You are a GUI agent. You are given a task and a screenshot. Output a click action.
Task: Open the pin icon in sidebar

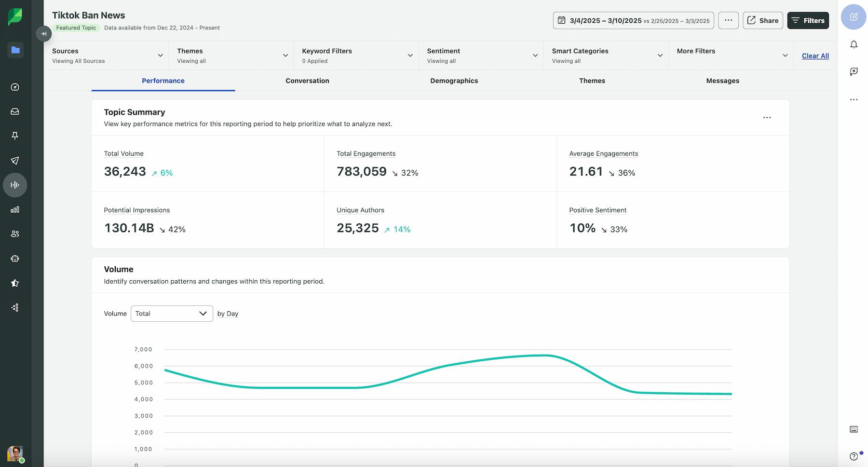15,136
